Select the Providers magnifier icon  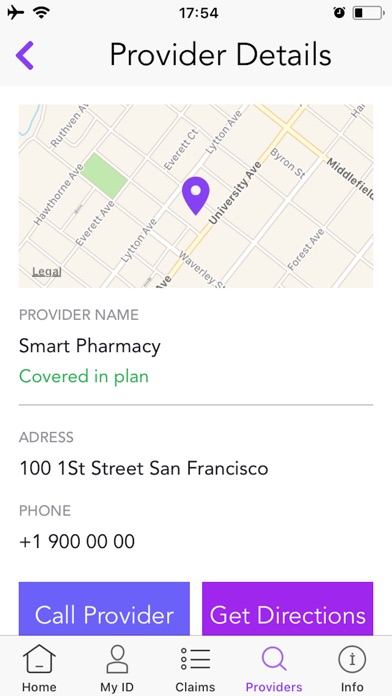tap(273, 659)
